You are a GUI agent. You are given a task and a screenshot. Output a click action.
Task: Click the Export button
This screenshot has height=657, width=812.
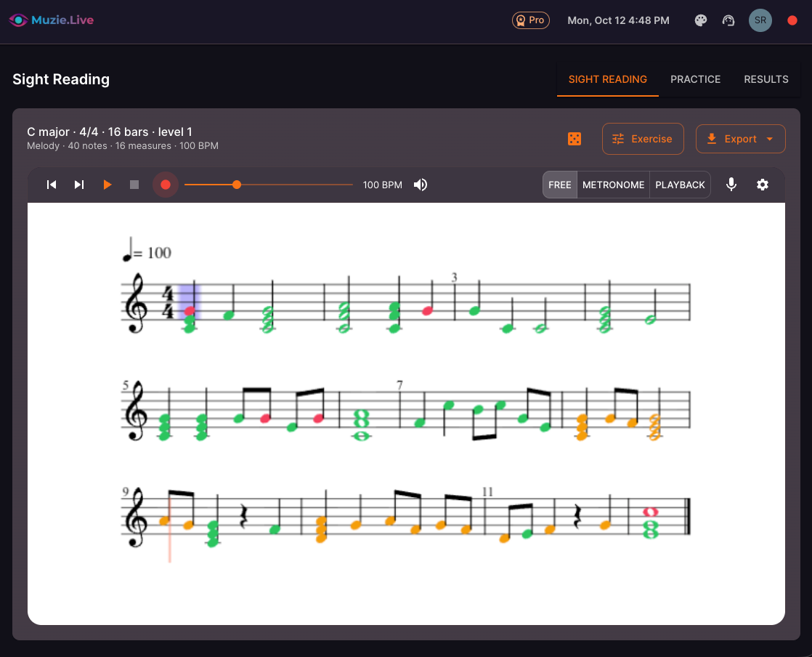[x=741, y=139]
